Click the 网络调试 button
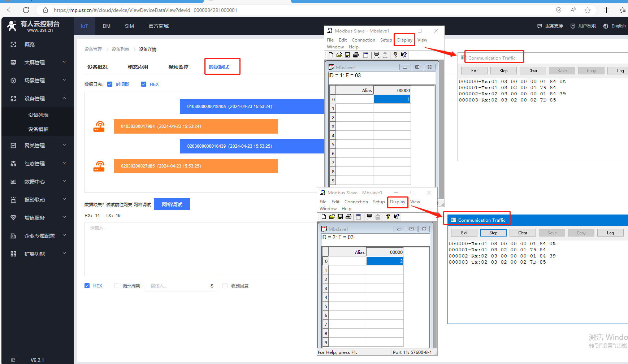Viewport: 628px width, 364px height. point(172,204)
